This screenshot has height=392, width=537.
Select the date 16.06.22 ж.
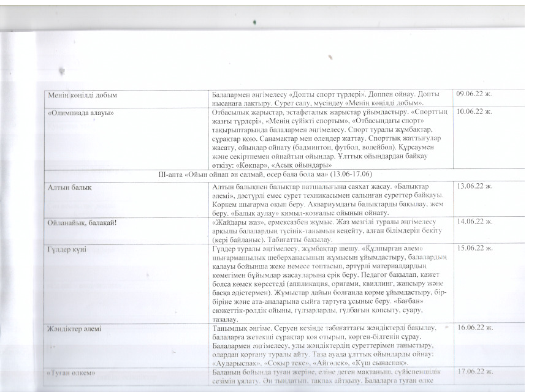(x=474, y=329)
